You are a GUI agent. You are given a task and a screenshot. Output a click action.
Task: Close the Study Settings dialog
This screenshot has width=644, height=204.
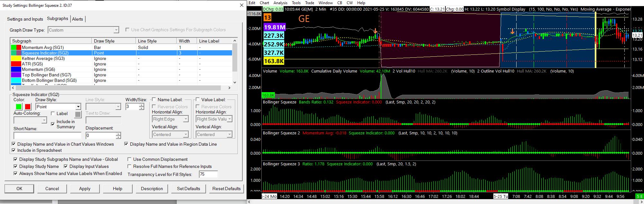242,5
